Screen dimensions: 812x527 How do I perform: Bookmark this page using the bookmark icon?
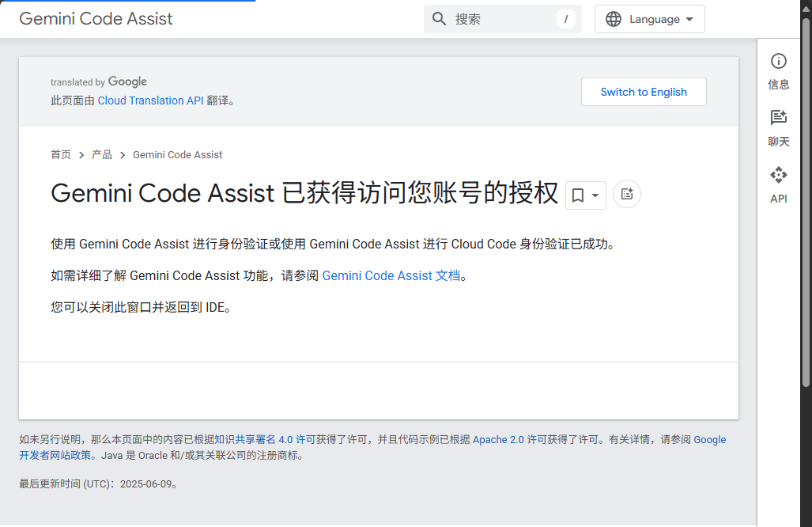[x=577, y=194]
